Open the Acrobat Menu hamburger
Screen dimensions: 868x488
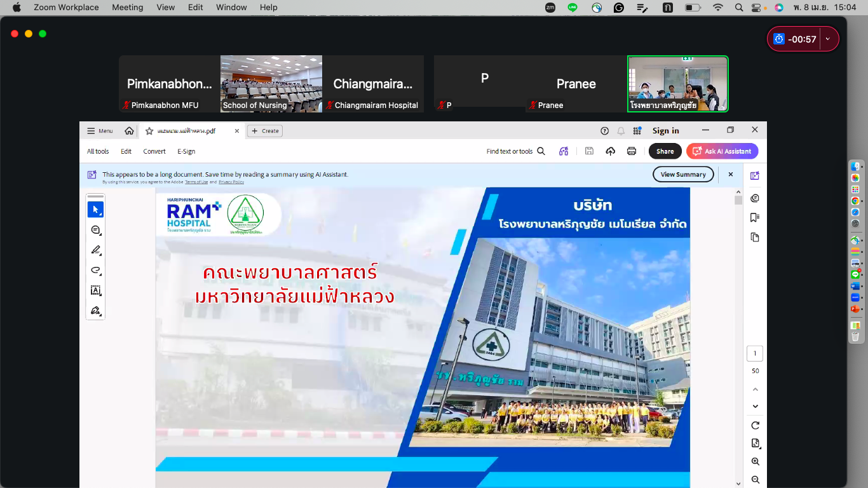click(x=100, y=131)
